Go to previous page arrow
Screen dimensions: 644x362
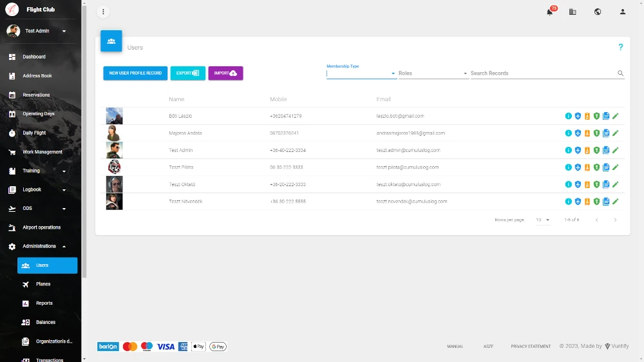coord(597,220)
